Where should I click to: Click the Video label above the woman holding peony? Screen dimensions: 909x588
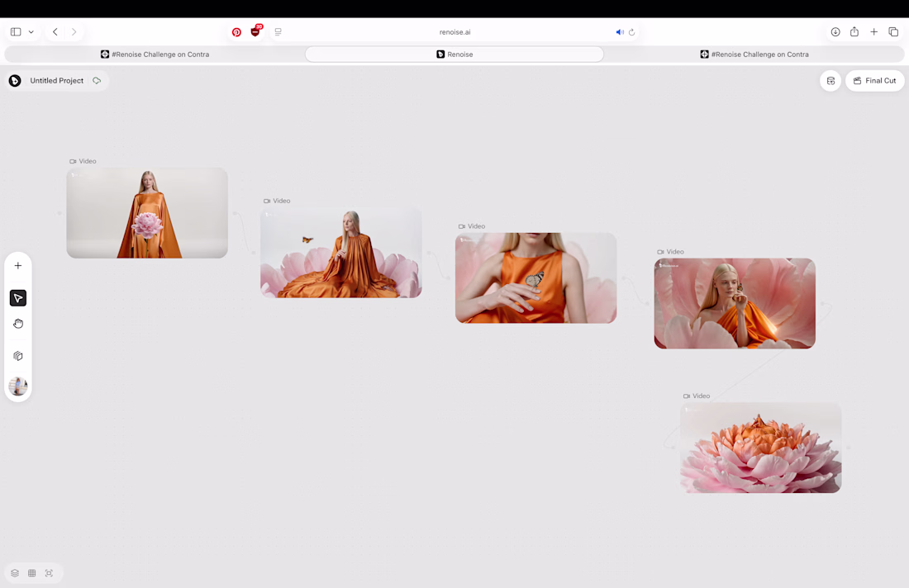click(83, 162)
